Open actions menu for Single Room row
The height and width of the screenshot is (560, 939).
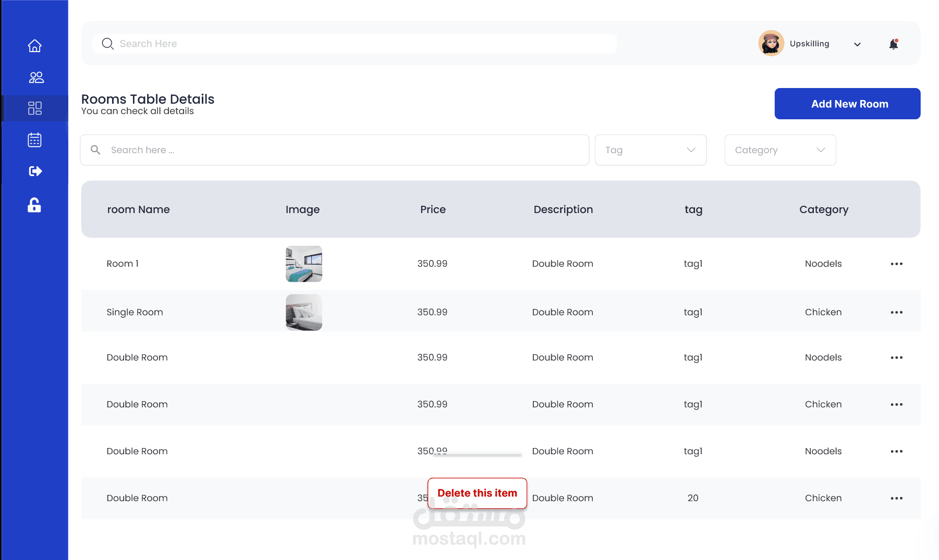896,313
